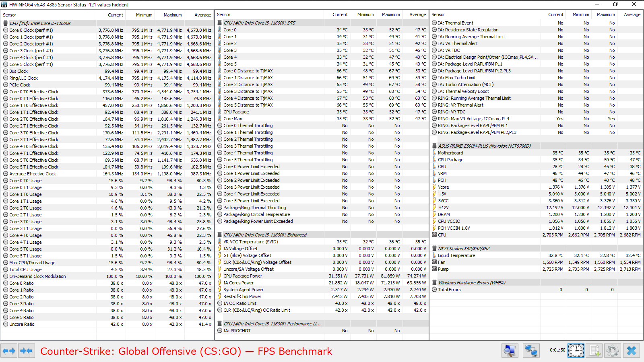644x362 pixels.
Task: Click the fan icon beside the NZXT Pump row
Action: click(x=434, y=269)
